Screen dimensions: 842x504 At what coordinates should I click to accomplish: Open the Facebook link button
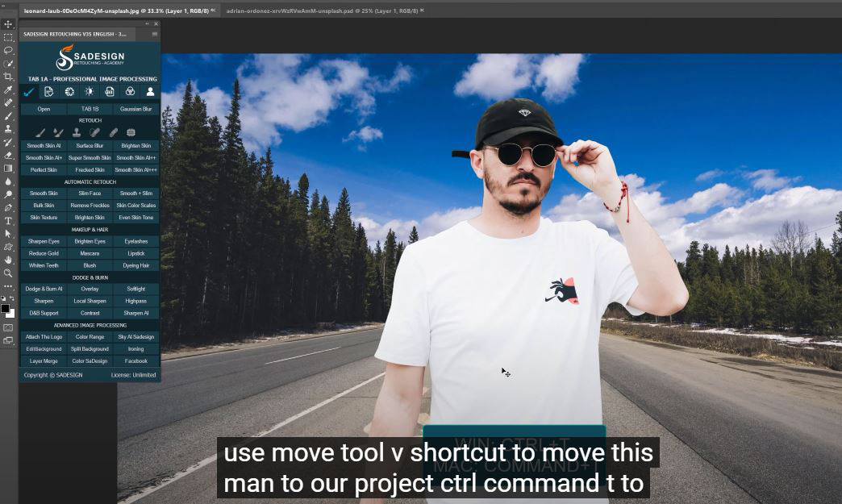coord(135,361)
